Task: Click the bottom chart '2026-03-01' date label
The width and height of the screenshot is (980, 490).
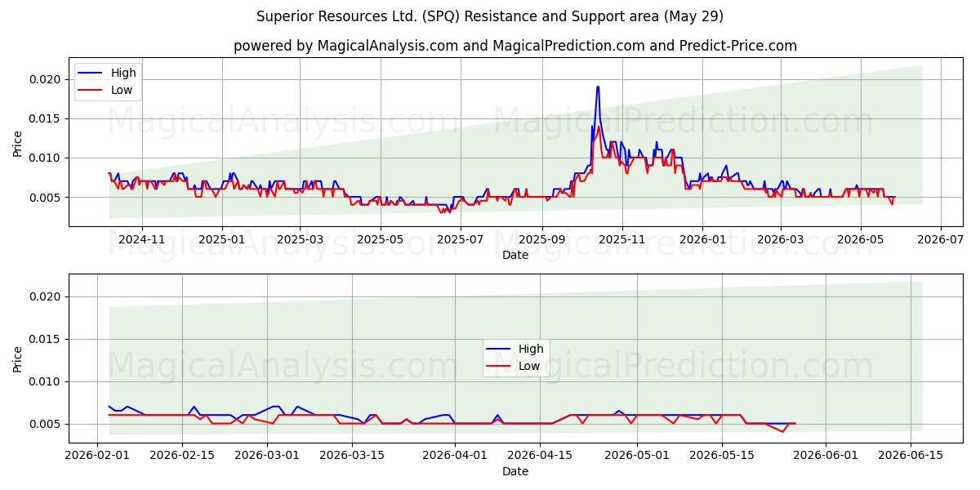Action: [x=267, y=457]
